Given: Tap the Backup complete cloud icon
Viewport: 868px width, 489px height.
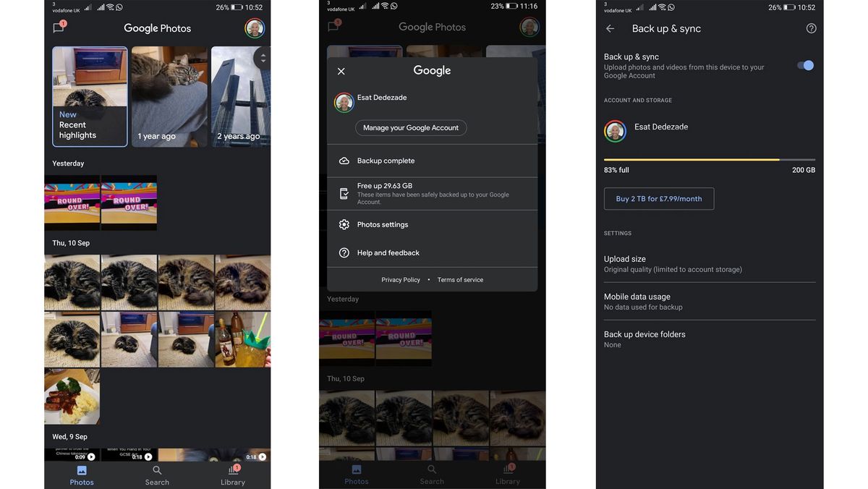Looking at the screenshot, I should 344,160.
